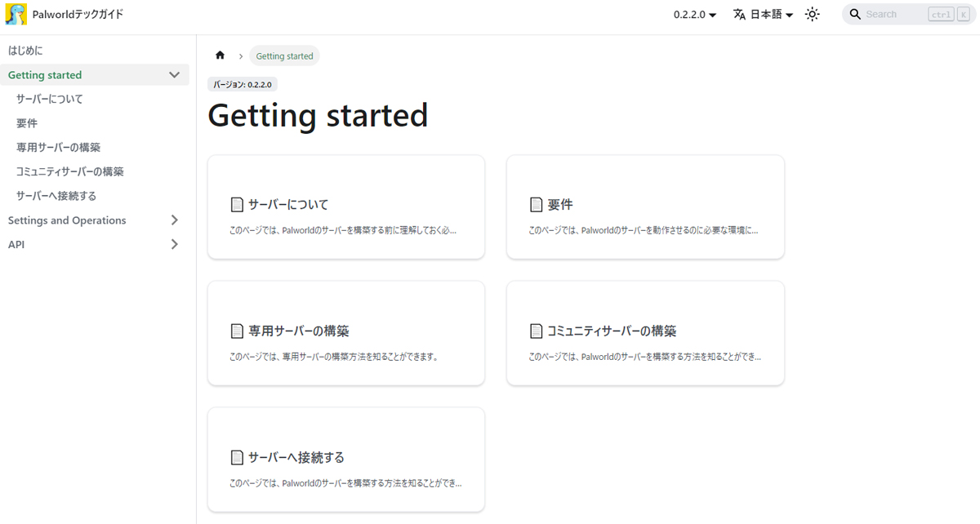Viewport: 980px width, 524px height.
Task: Click the home breadcrumb icon
Action: coord(220,56)
